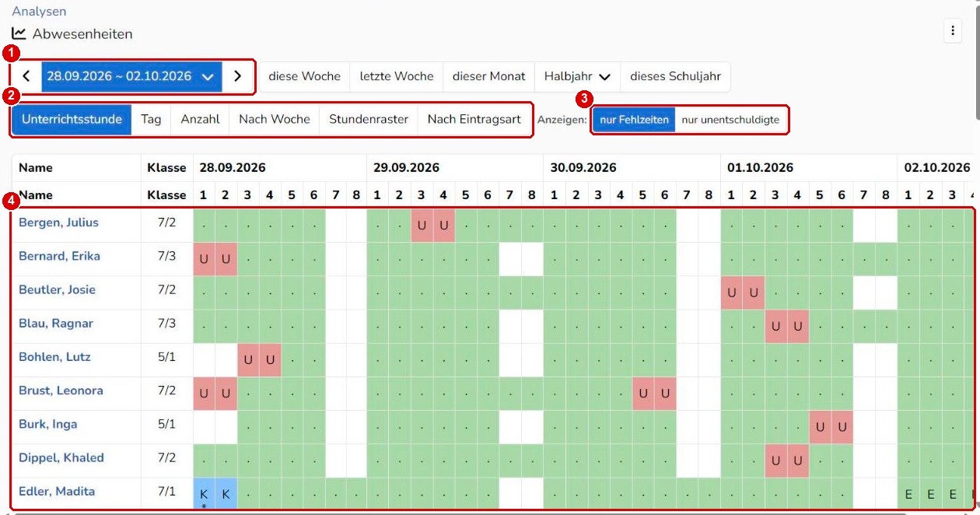Click the Abwesenheiten chart icon
The height and width of the screenshot is (515, 980).
[19, 33]
